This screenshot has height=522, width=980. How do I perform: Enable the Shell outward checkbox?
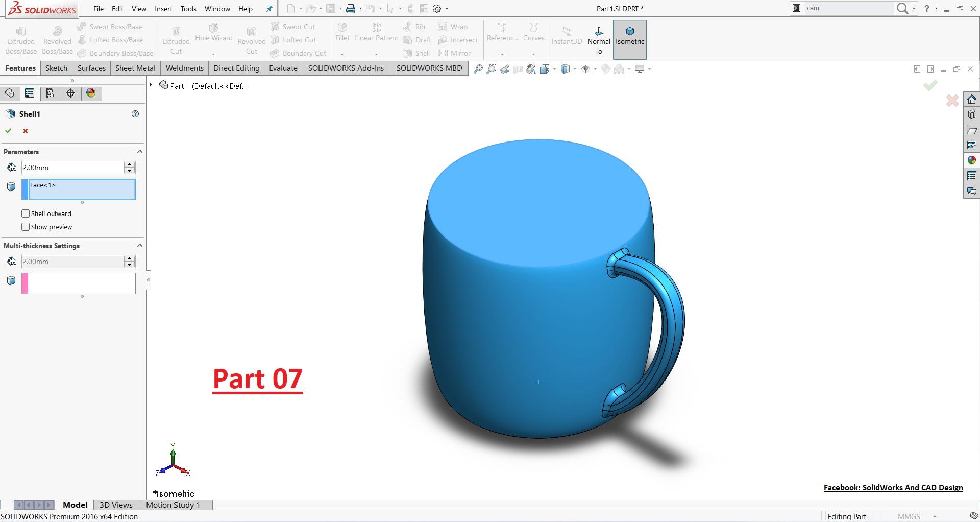point(26,213)
